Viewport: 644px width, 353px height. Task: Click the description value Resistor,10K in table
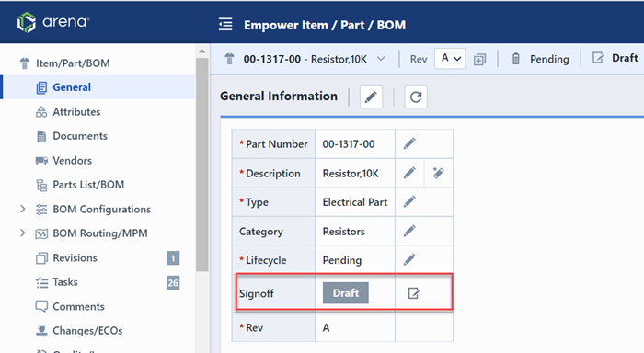coord(351,174)
